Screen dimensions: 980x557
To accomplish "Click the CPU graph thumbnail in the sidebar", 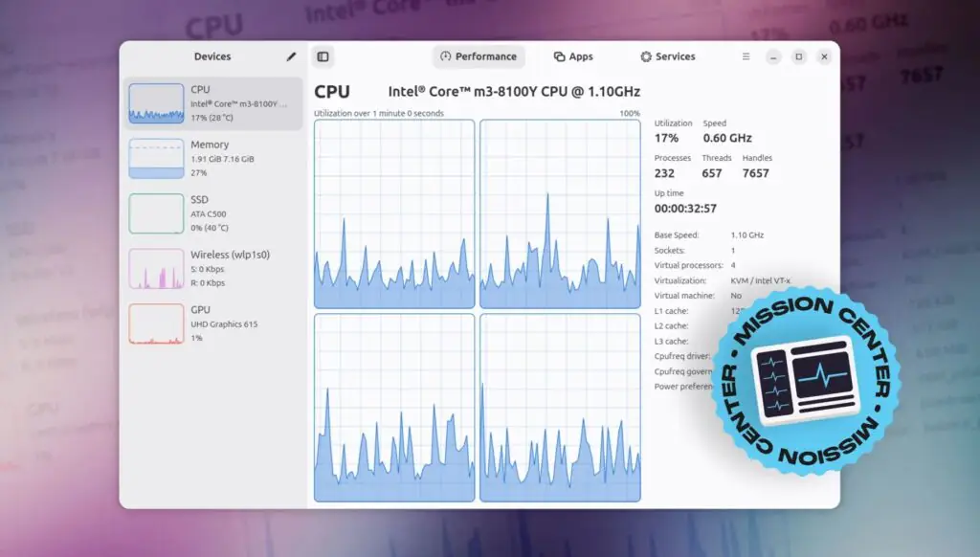I will 156,102.
